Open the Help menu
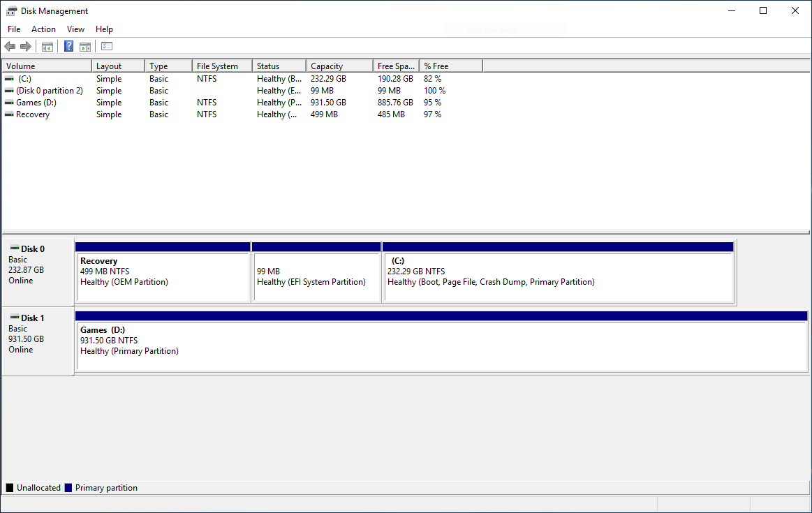Image resolution: width=812 pixels, height=513 pixels. click(104, 29)
